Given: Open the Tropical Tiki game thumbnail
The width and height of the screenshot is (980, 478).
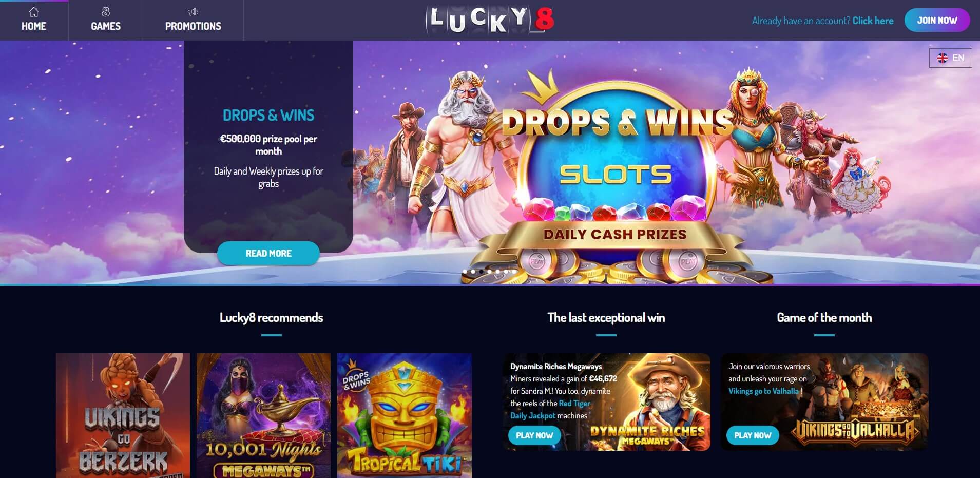Looking at the screenshot, I should (x=405, y=415).
